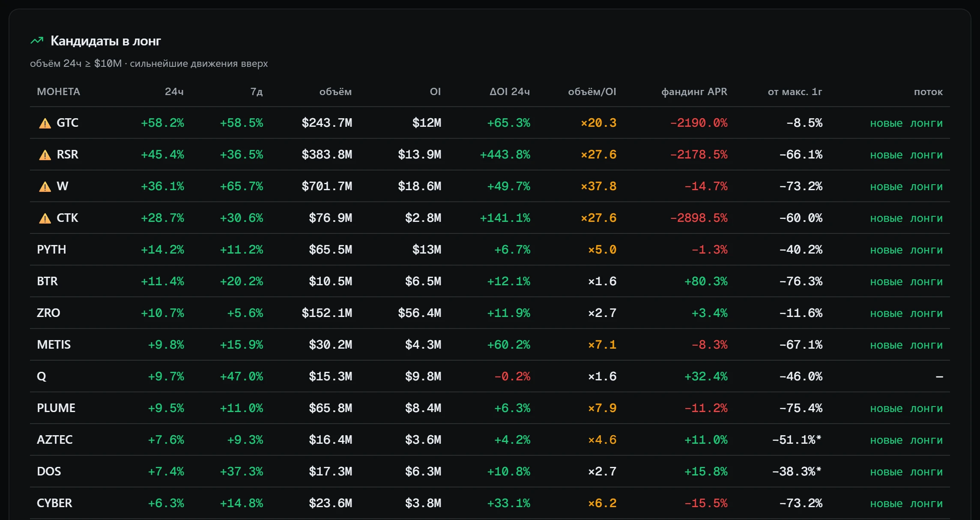This screenshot has height=520, width=980.
Task: Select the PYTH coin row name
Action: pyautogui.click(x=51, y=250)
